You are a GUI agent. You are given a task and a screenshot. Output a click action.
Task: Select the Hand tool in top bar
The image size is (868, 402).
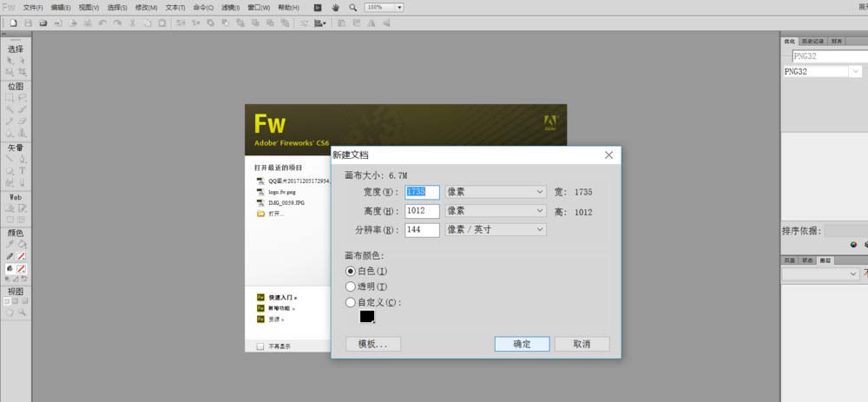tap(335, 7)
